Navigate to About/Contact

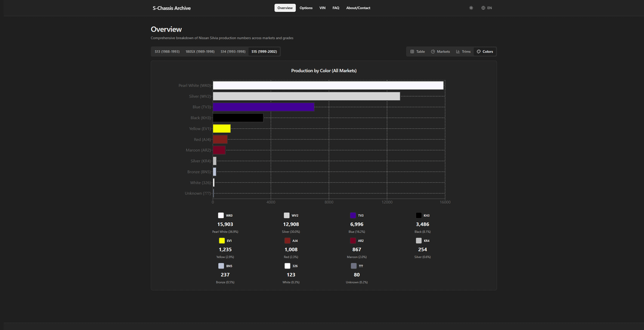pyautogui.click(x=358, y=8)
